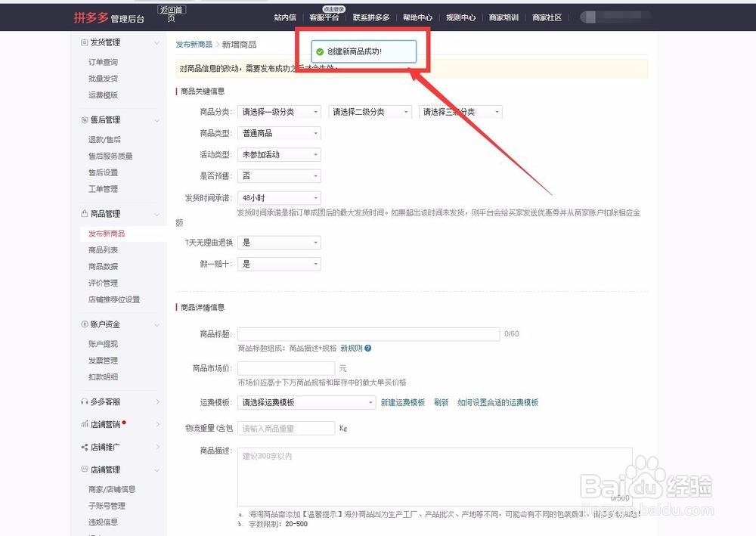Collapse the 店铺管理 section chevron

pyautogui.click(x=156, y=470)
